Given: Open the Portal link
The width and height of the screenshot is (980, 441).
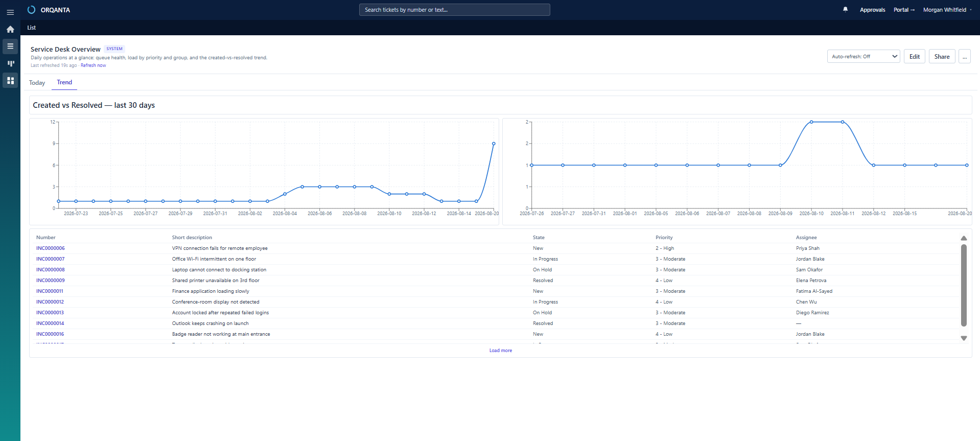Looking at the screenshot, I should coord(904,10).
